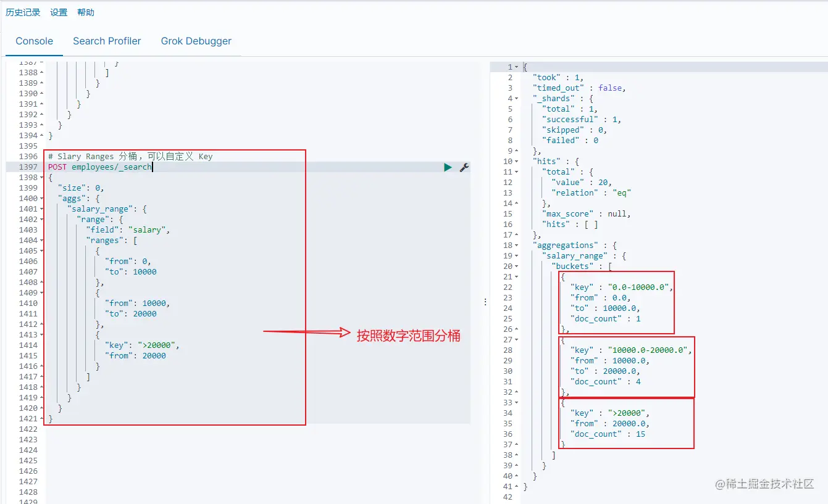Image resolution: width=828 pixels, height=504 pixels.
Task: Fold the "ranges" array at line 1404
Action: [x=41, y=241]
